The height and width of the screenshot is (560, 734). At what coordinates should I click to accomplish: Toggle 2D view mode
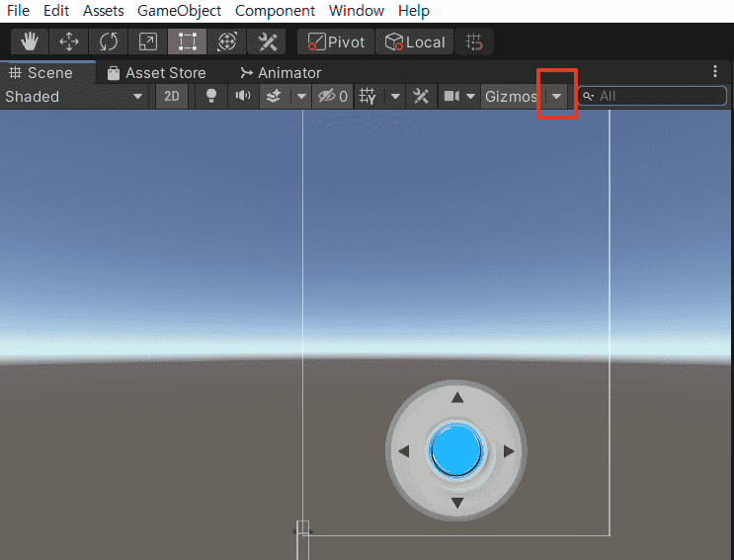pos(171,97)
